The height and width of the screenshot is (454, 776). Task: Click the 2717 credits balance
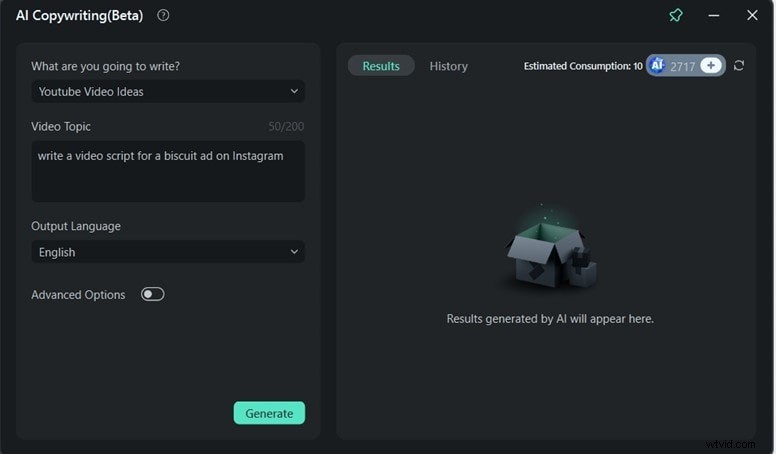click(683, 66)
